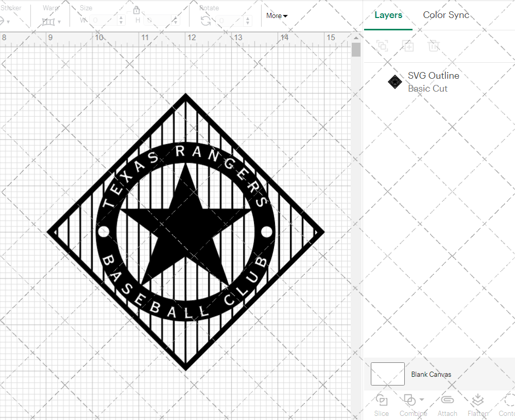Click the Width size input field

pyautogui.click(x=104, y=21)
